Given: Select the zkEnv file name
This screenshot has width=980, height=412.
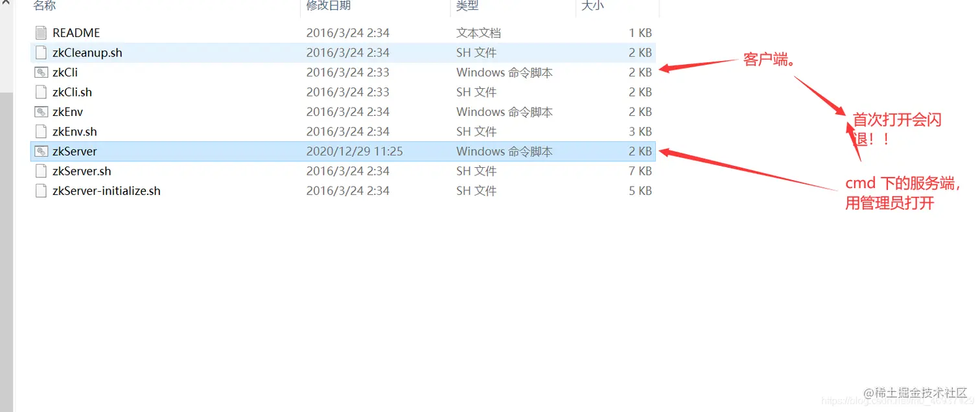Looking at the screenshot, I should click(x=68, y=112).
